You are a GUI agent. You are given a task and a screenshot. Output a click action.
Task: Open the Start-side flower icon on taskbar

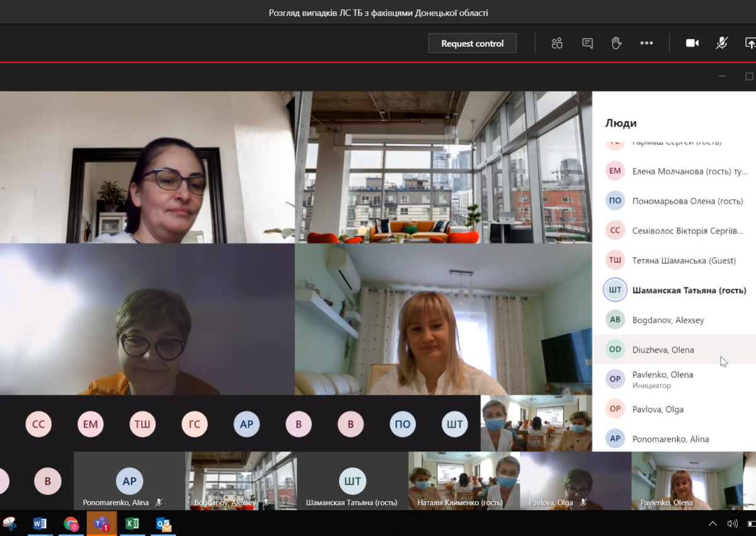tap(9, 523)
